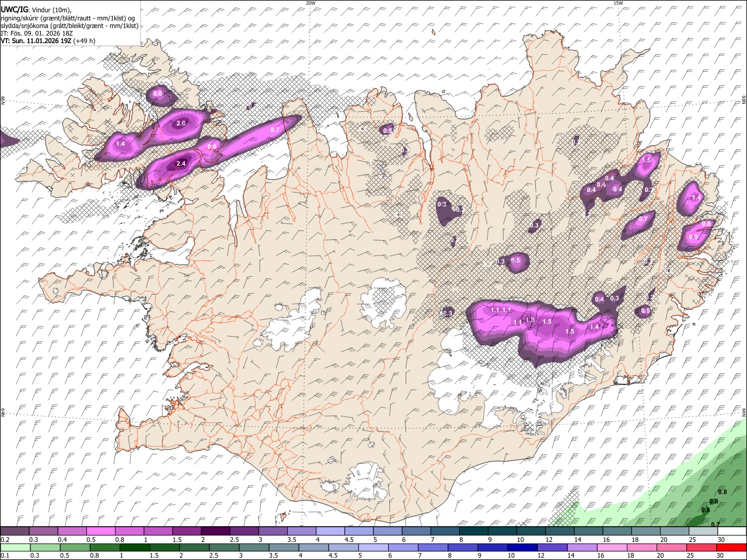This screenshot has height=560, width=747.
Task: Click the 0.6 value in the Westfjords
Action: coord(158,93)
